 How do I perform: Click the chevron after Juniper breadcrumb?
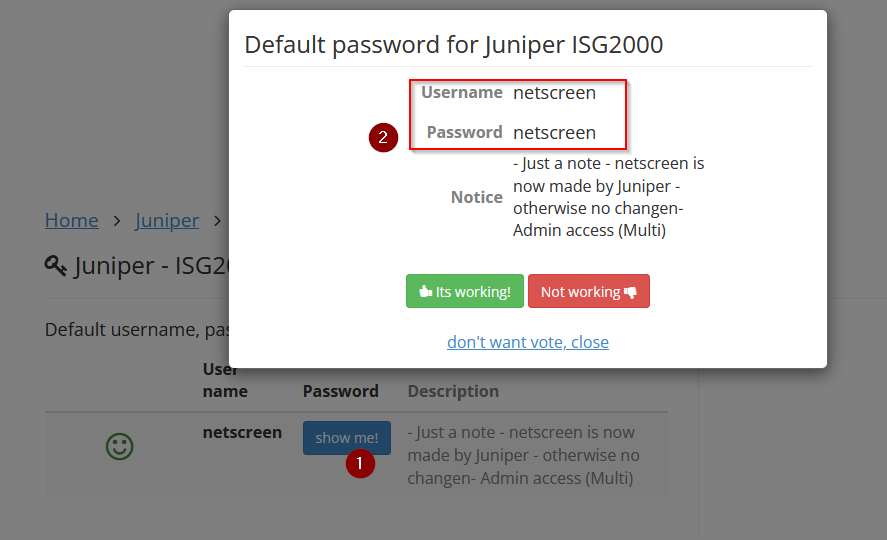pyautogui.click(x=217, y=221)
